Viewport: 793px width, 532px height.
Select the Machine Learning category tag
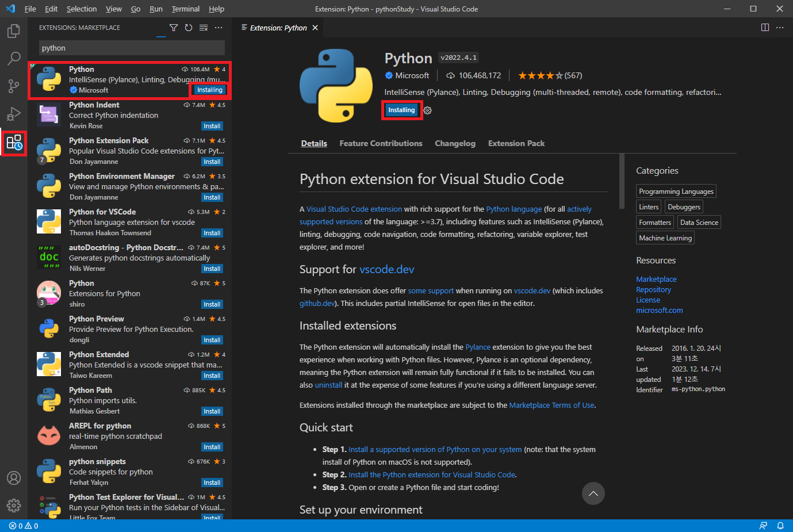tap(665, 238)
